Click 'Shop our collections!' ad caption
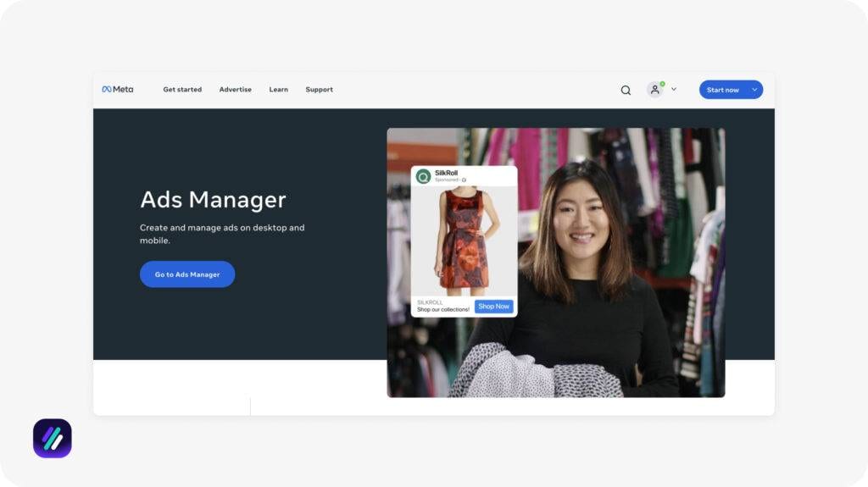Viewport: 868px width, 487px height. [x=442, y=309]
